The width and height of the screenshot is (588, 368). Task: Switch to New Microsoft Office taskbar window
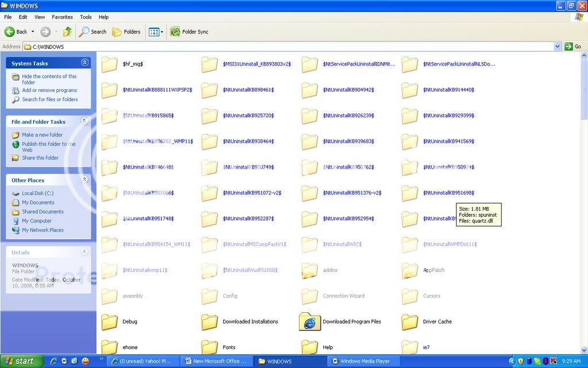click(x=218, y=361)
